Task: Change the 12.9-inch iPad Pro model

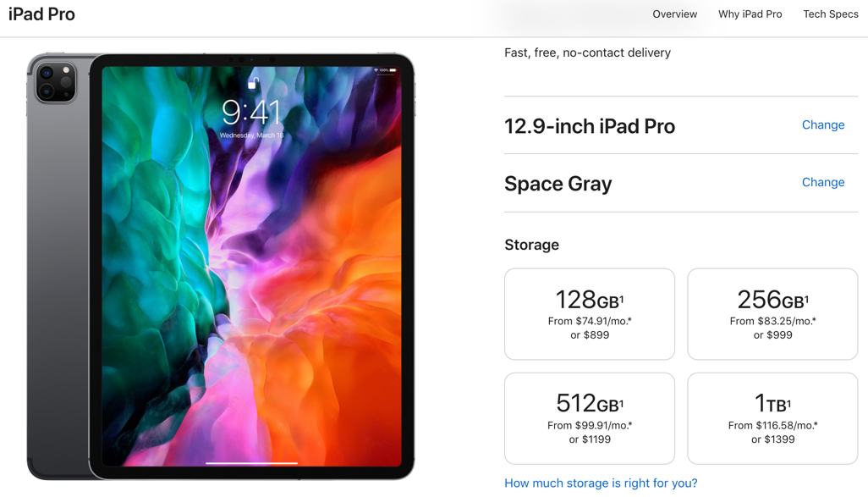Action: (823, 125)
